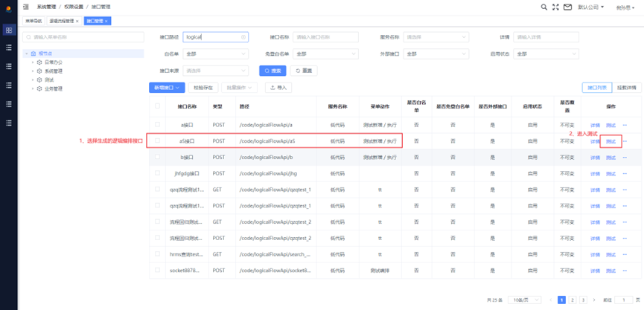Toggle fullscreen mode icon in header
Viewport: 644px width, 310px height.
(x=555, y=7)
